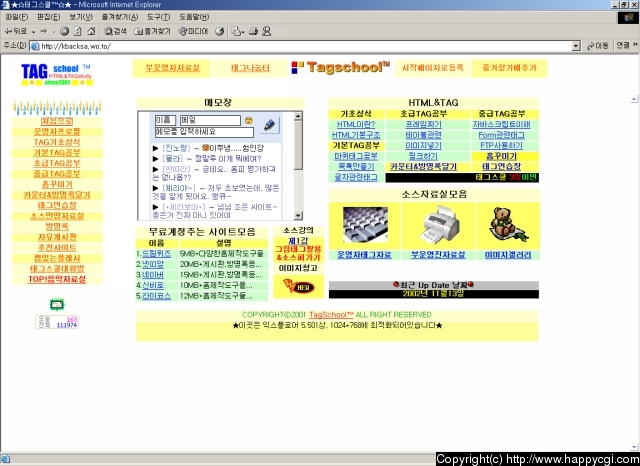Click the page icon in address bar

point(35,46)
